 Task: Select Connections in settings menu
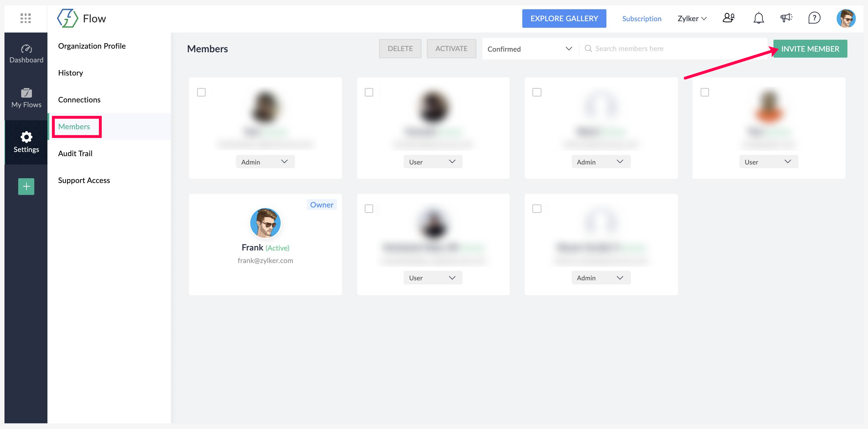coord(79,100)
